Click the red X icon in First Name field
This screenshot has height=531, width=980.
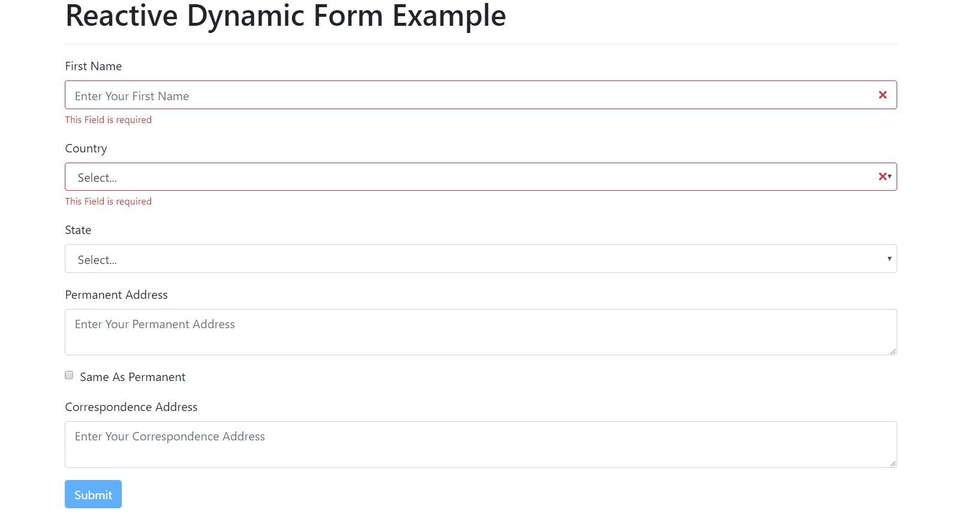tap(883, 94)
